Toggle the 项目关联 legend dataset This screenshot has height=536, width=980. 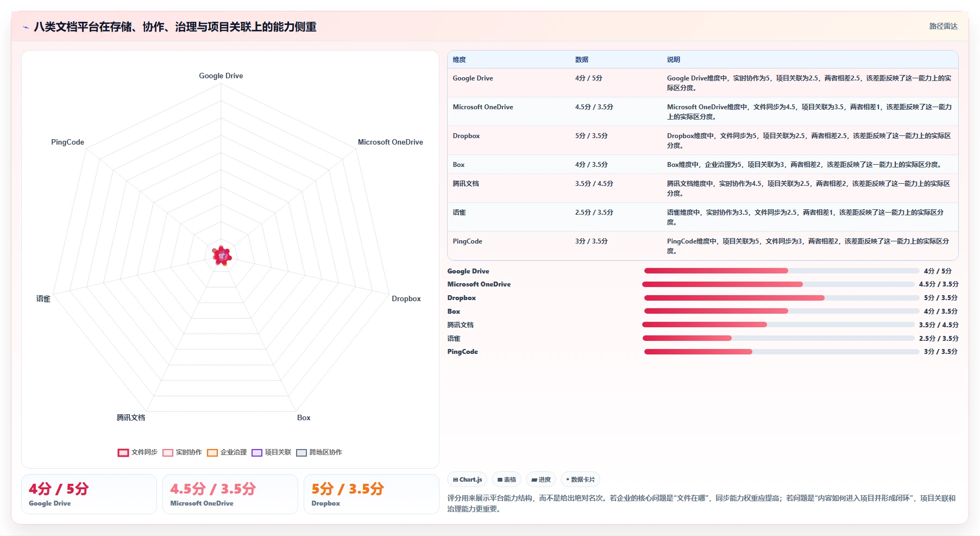click(x=271, y=452)
